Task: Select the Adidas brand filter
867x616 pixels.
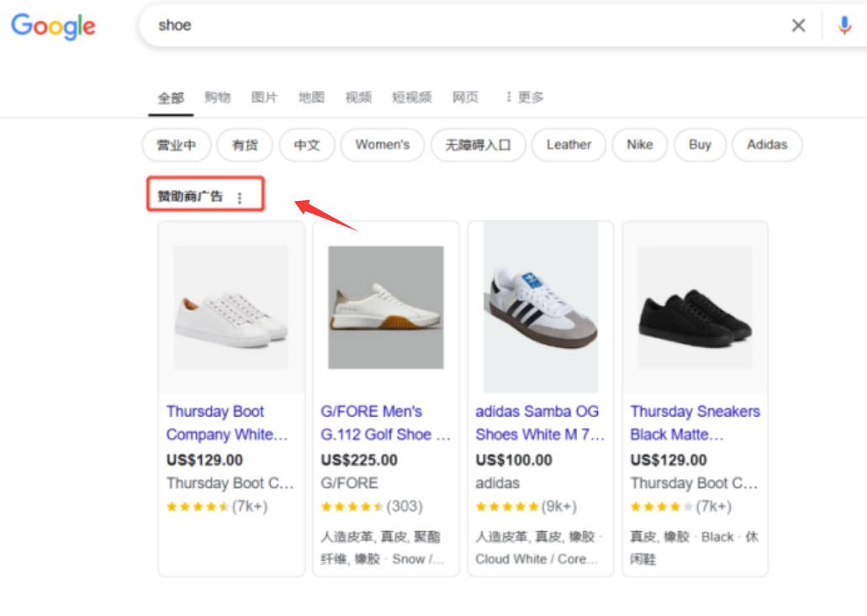Action: [766, 145]
